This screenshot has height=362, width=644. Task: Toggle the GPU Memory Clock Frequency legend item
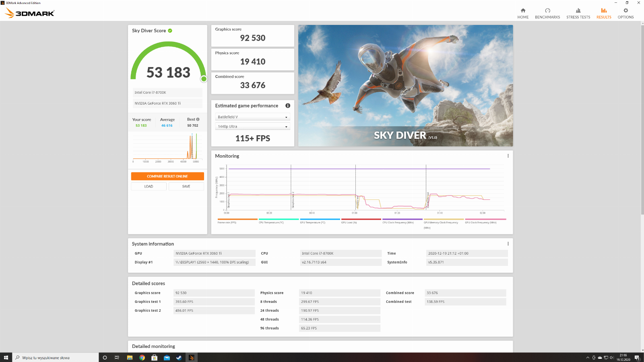444,224
